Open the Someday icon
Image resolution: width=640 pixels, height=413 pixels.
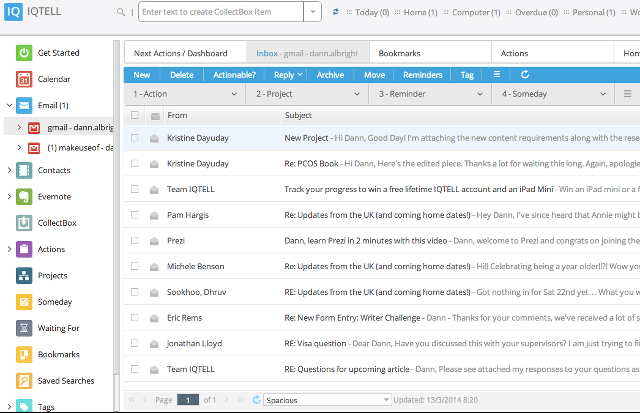[x=24, y=302]
